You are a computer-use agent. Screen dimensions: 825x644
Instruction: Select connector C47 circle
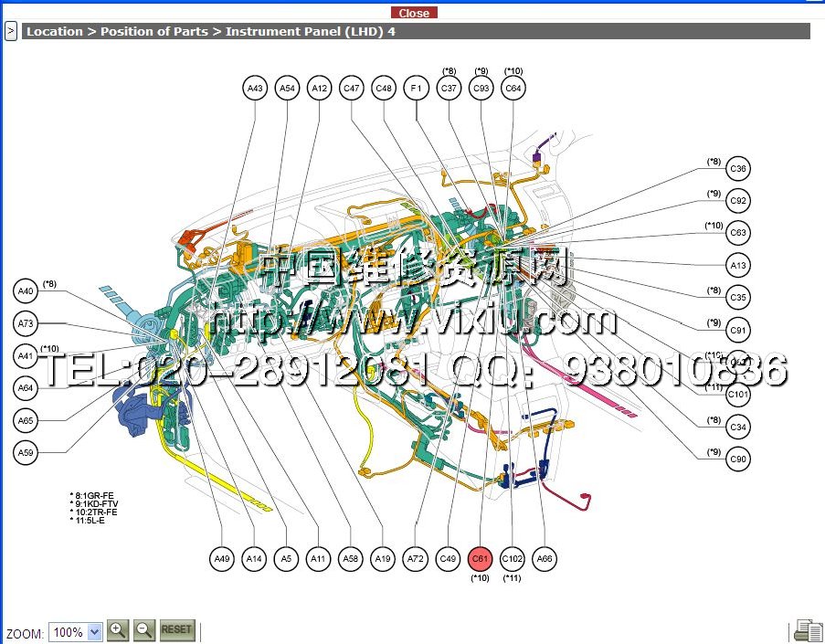(352, 89)
